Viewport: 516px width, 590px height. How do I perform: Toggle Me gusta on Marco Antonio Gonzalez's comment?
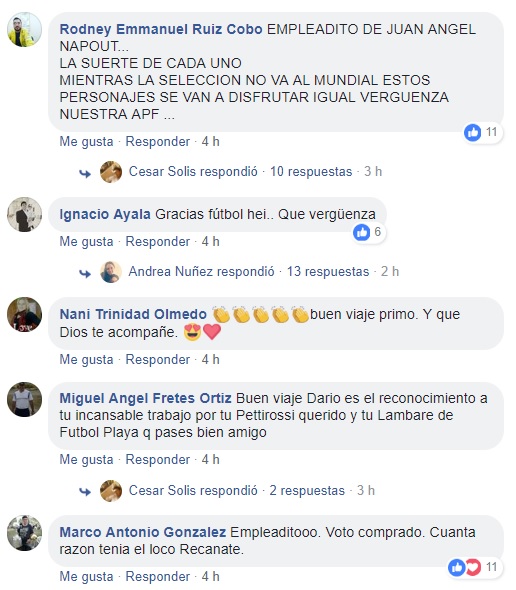[x=86, y=576]
